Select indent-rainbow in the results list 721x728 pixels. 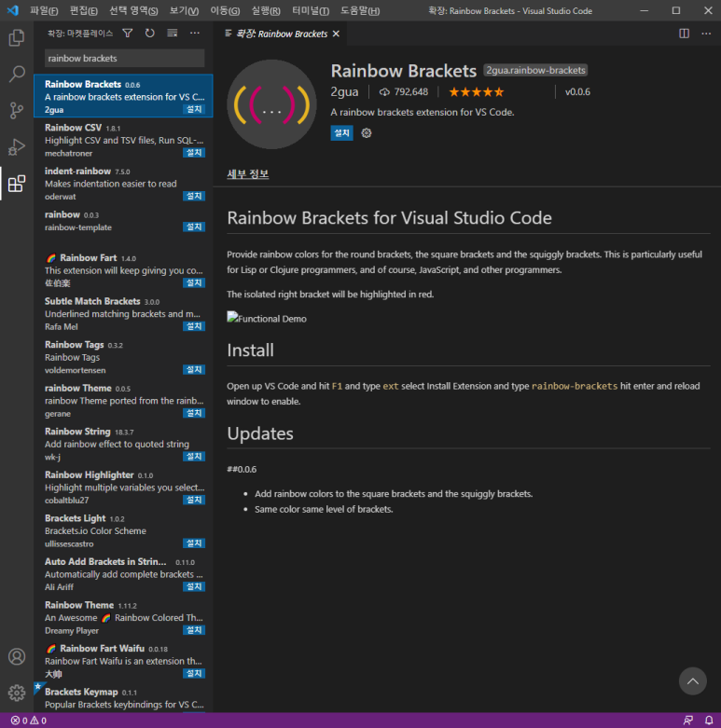(x=123, y=184)
